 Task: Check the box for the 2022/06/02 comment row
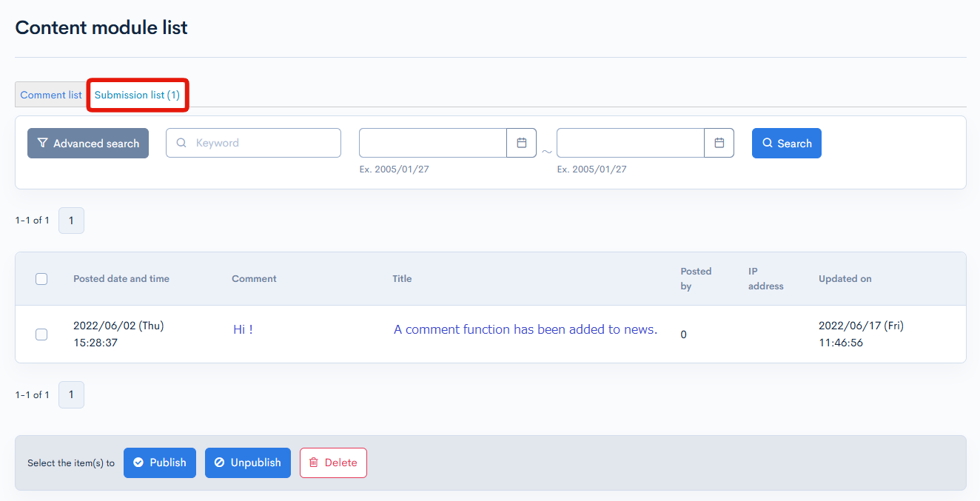(41, 334)
